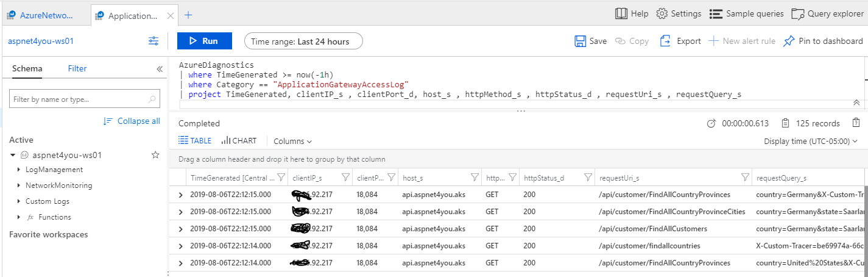Close the Application tab
Image resolution: width=868 pixels, height=277 pixels.
[x=170, y=16]
